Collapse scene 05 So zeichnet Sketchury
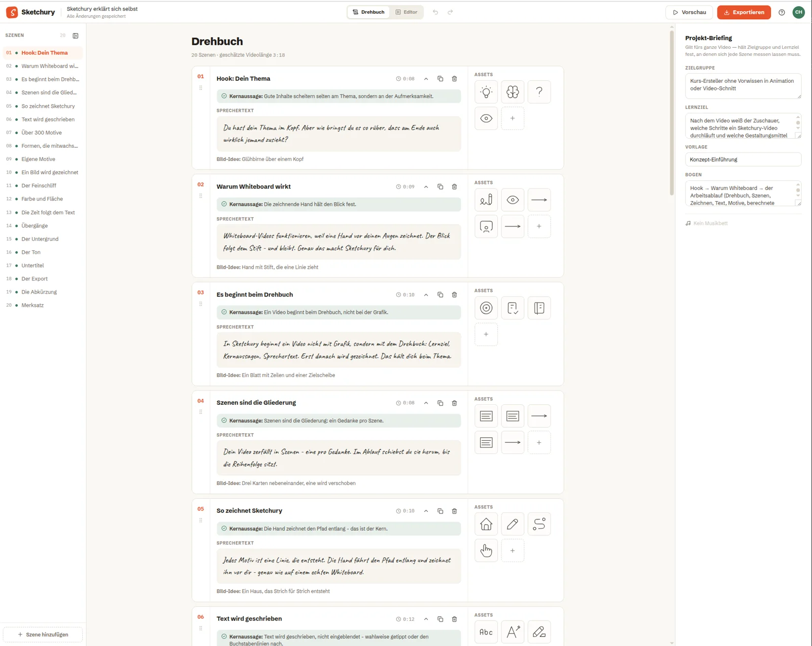The image size is (812, 646). coord(426,511)
